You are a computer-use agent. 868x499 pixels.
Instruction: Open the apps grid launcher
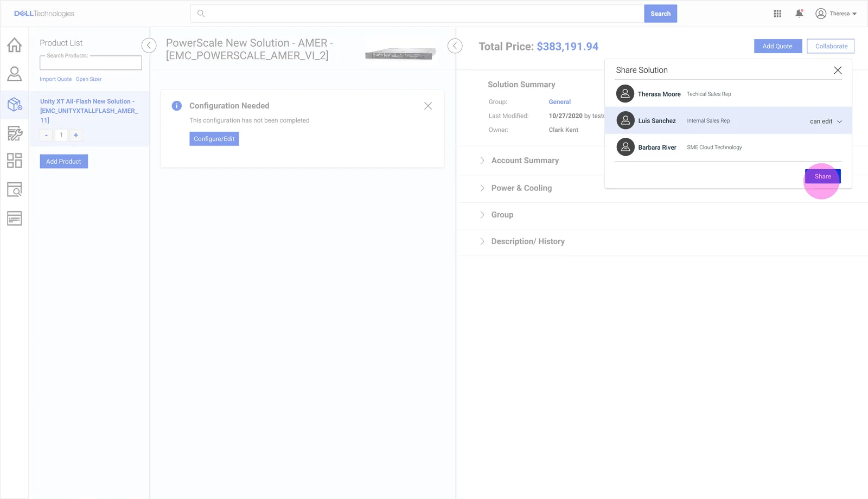point(777,14)
